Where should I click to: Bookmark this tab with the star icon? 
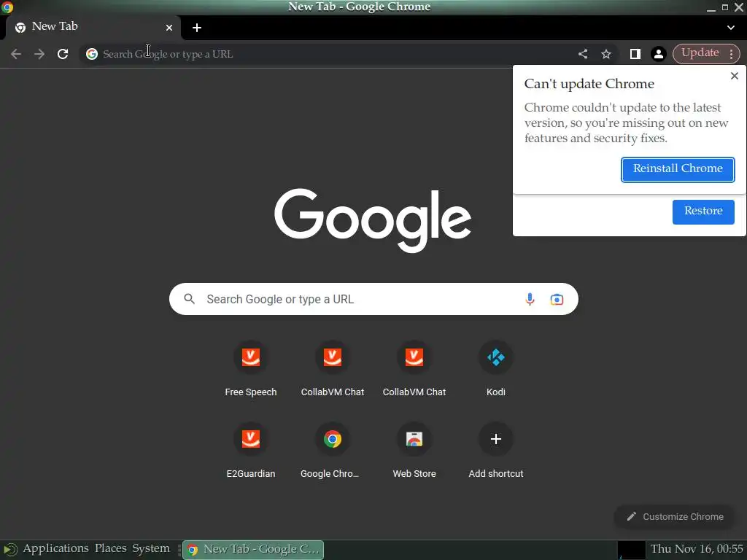point(606,54)
